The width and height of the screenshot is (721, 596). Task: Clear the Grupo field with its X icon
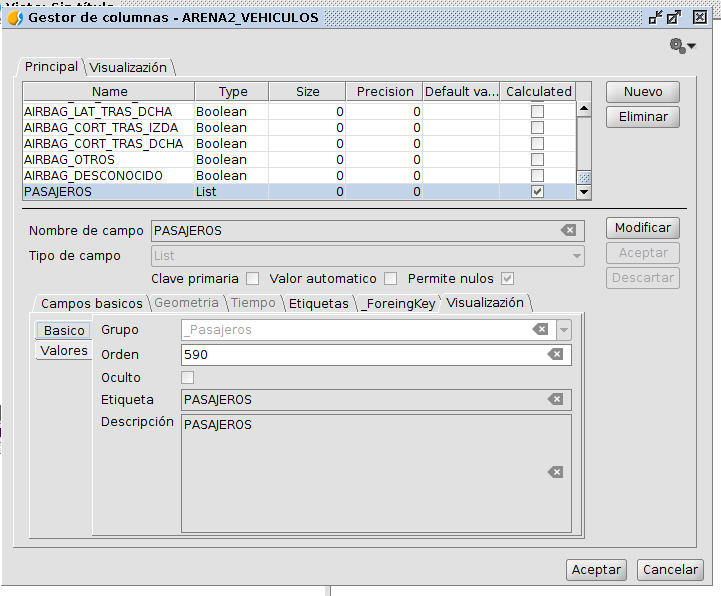tap(540, 329)
